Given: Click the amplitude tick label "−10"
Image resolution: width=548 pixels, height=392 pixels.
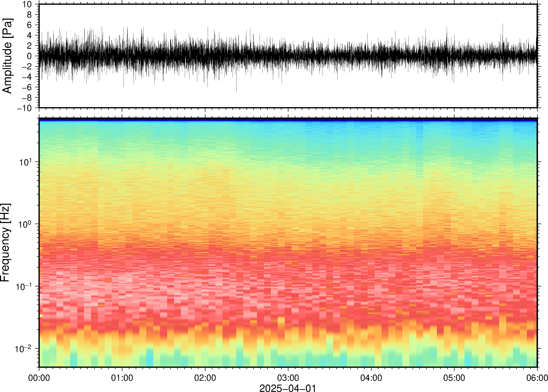Looking at the screenshot, I should coord(24,108).
